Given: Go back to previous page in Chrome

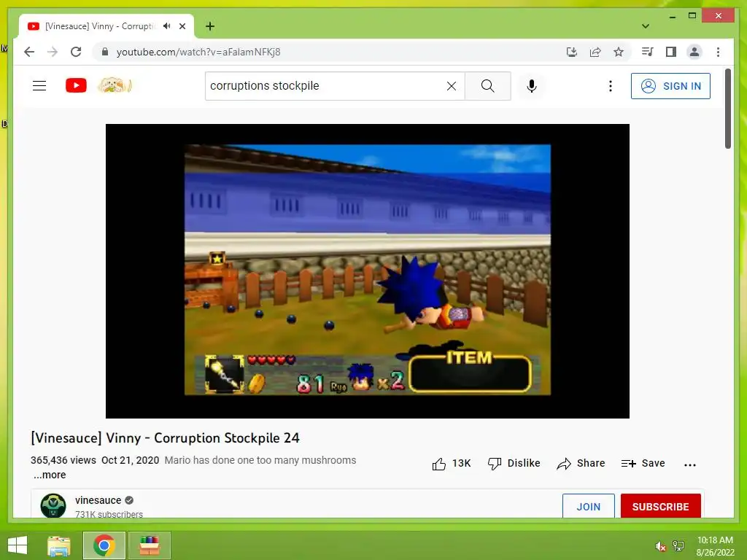Looking at the screenshot, I should (29, 52).
